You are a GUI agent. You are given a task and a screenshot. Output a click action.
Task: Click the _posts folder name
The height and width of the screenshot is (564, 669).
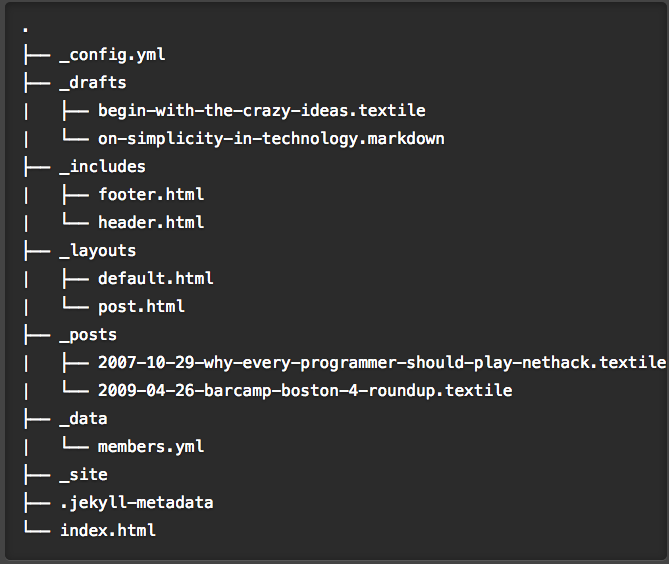88,335
